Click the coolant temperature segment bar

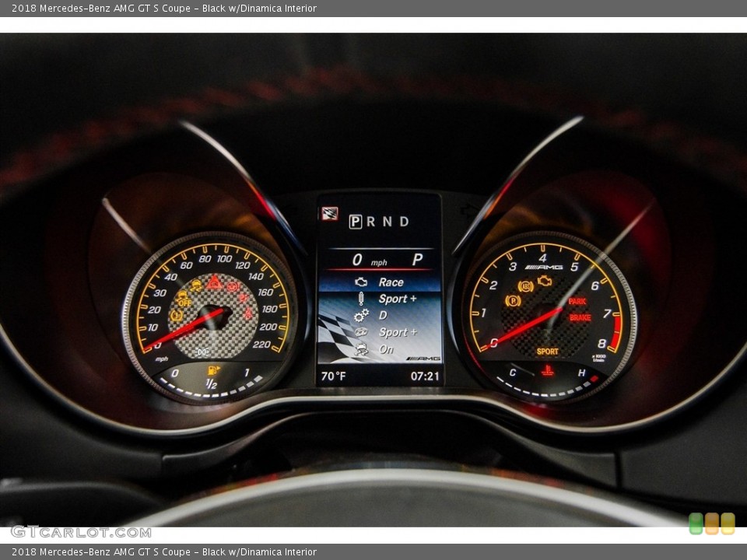point(547,388)
